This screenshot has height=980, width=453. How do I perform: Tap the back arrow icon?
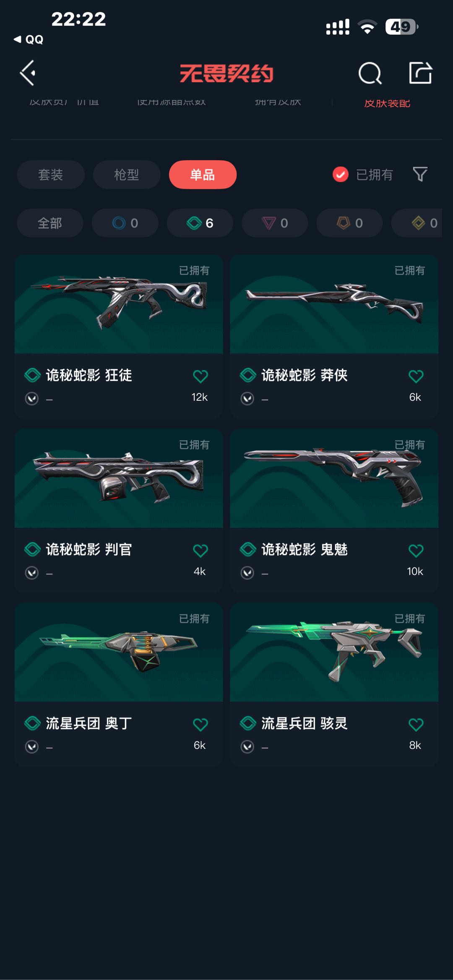28,73
